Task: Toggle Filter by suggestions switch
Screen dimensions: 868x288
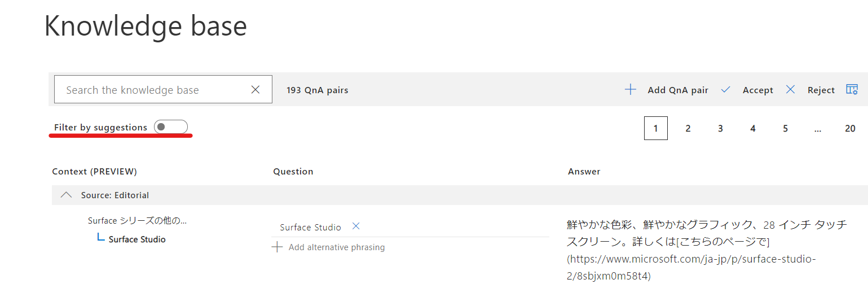Action: [x=170, y=127]
